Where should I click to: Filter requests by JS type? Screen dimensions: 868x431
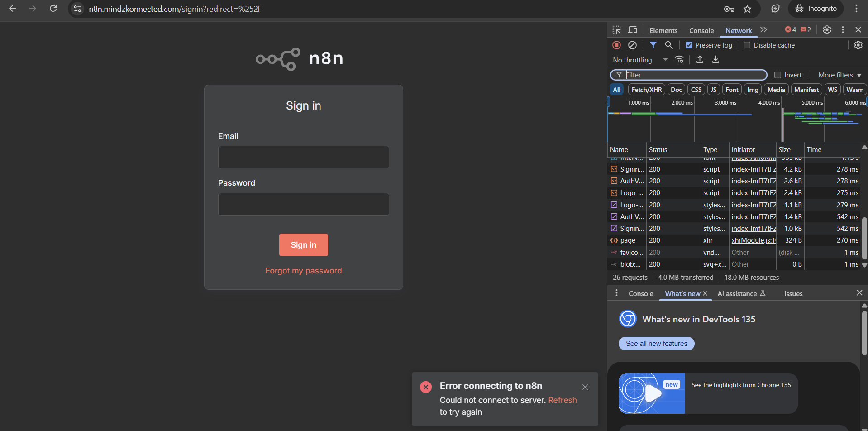click(713, 90)
